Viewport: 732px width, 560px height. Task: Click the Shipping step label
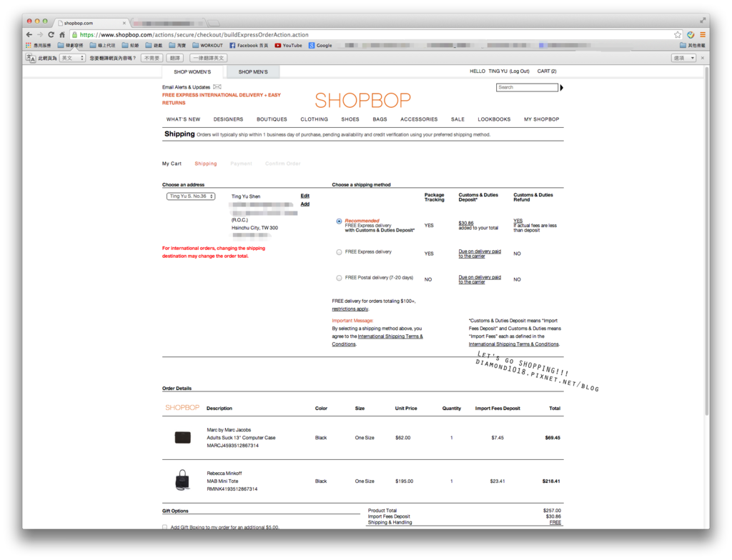click(206, 164)
